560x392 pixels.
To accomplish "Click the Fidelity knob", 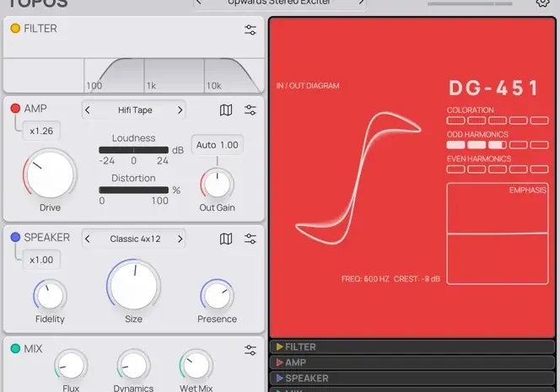I will click(x=50, y=296).
